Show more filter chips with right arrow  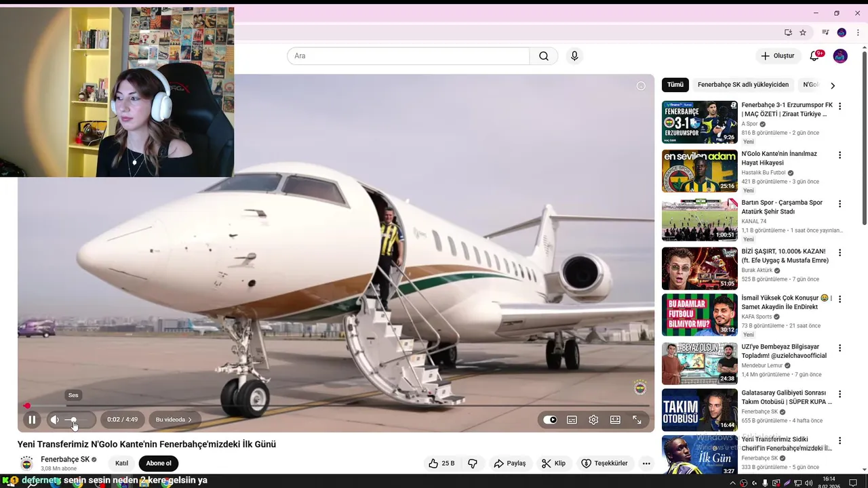[x=833, y=85]
